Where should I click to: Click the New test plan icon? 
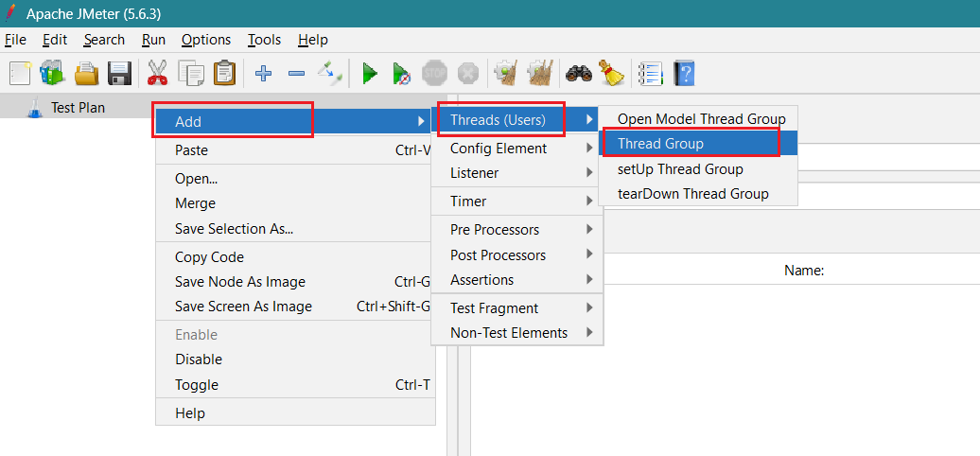[x=20, y=74]
